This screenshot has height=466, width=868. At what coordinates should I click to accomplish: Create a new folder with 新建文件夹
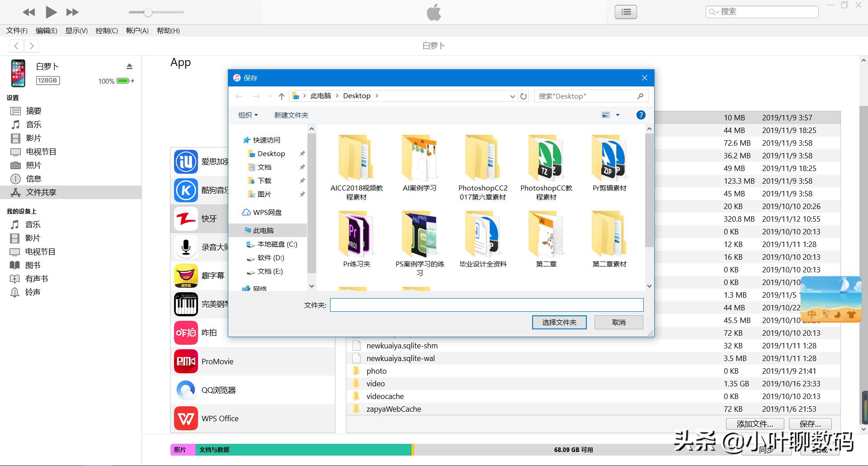tap(291, 115)
